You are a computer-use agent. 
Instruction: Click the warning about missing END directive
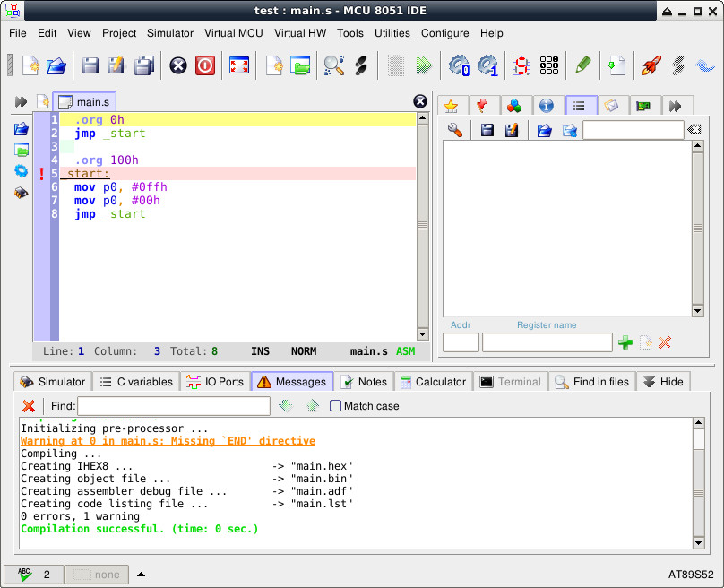(x=168, y=441)
